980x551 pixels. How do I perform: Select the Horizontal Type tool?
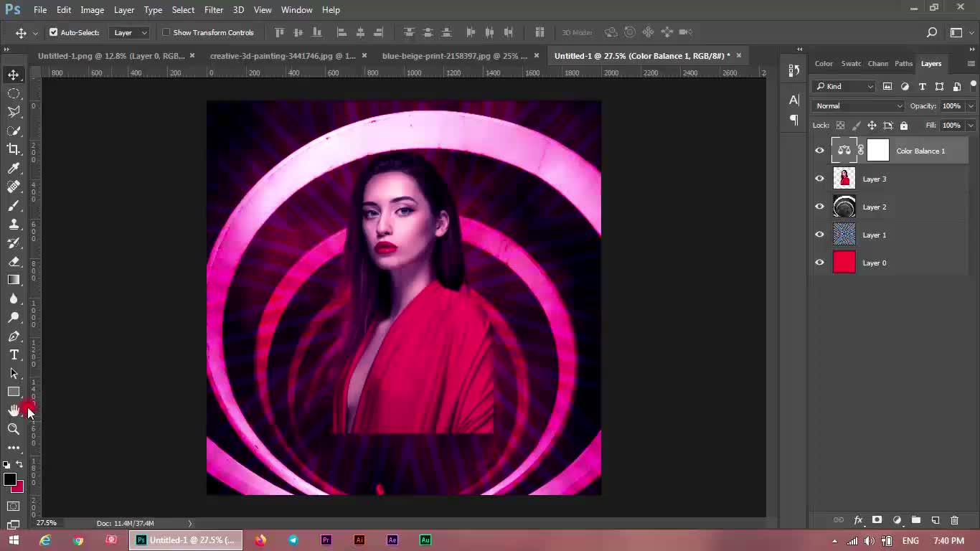click(x=14, y=355)
